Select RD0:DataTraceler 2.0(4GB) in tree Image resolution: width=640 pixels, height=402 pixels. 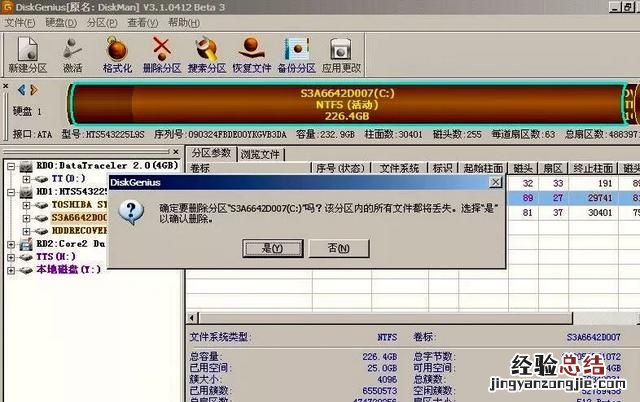(107, 166)
